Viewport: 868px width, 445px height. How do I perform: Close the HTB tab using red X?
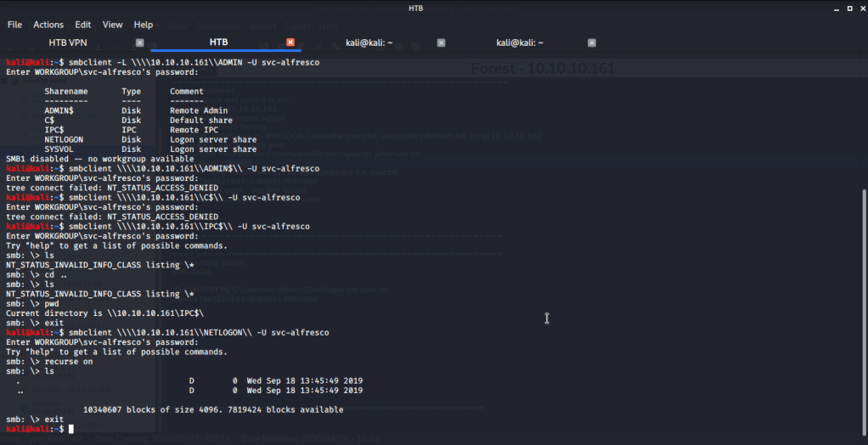click(290, 42)
